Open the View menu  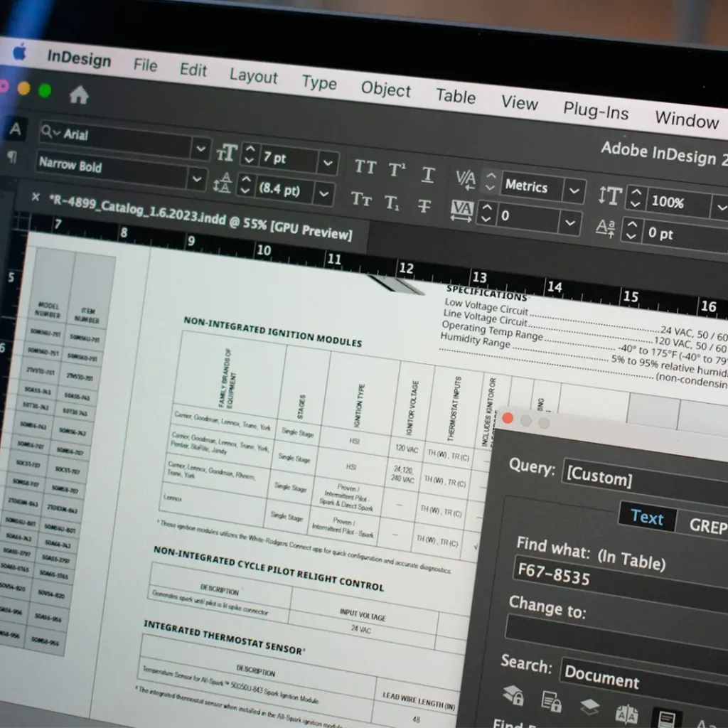pyautogui.click(x=520, y=102)
